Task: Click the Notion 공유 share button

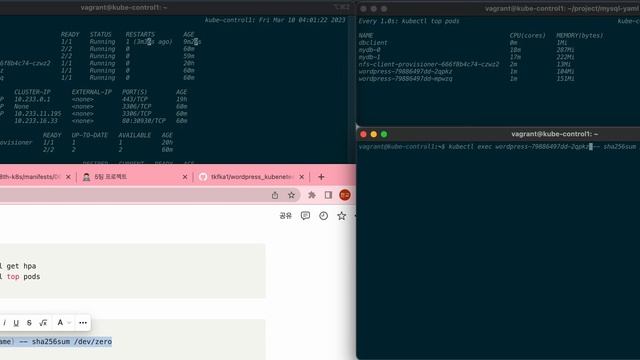Action: pos(286,216)
